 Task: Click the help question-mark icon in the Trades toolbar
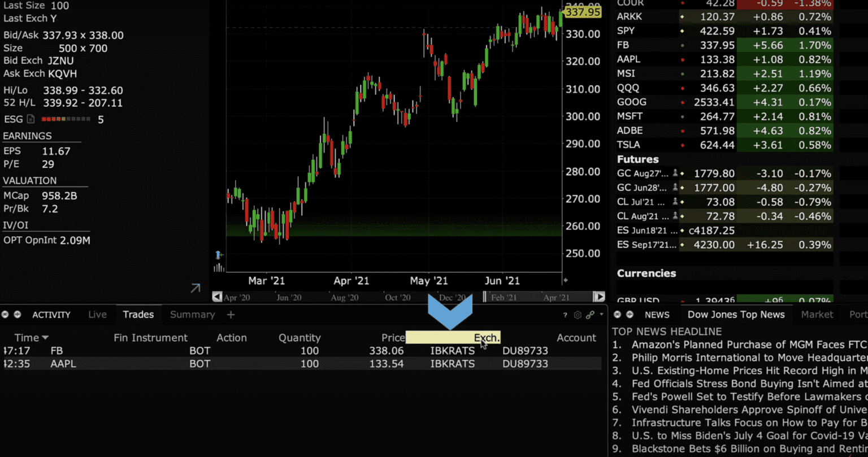(x=565, y=315)
